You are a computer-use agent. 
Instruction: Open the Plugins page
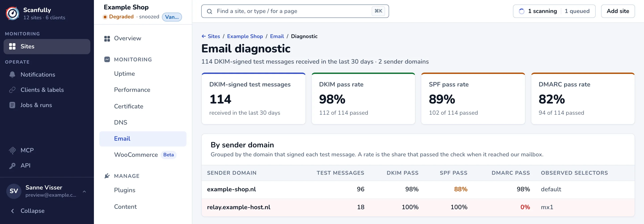tap(143, 190)
